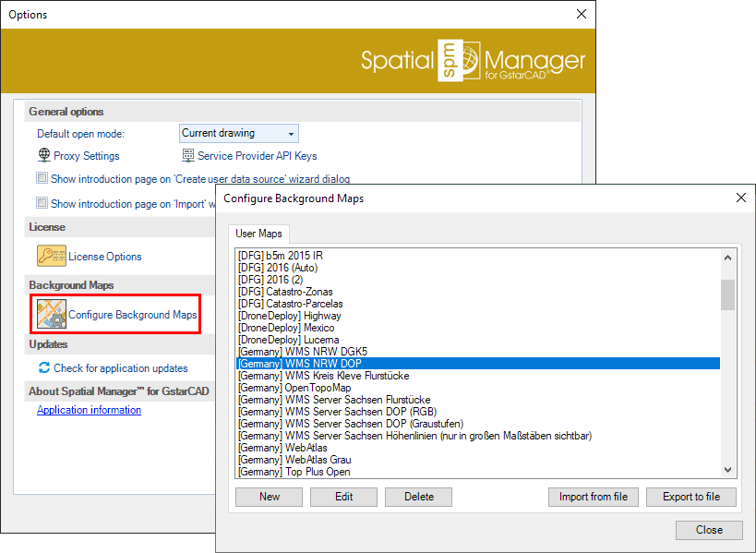Click Export to file button
Image resolution: width=756 pixels, height=553 pixels.
(x=690, y=497)
